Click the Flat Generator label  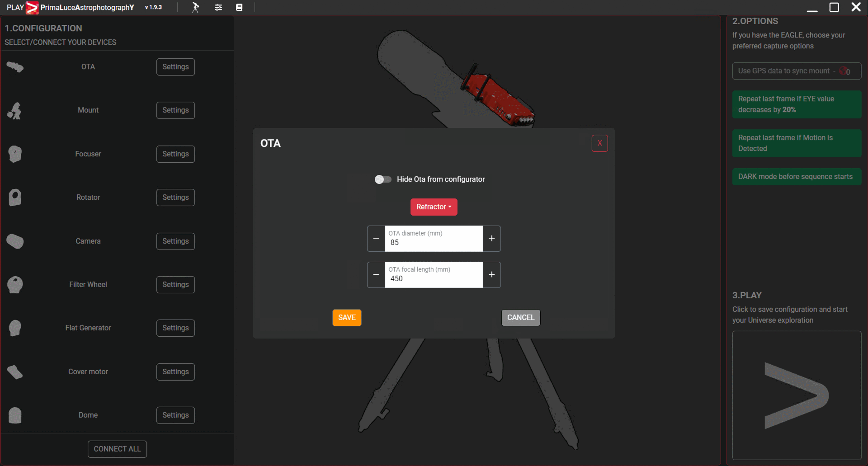coord(88,328)
